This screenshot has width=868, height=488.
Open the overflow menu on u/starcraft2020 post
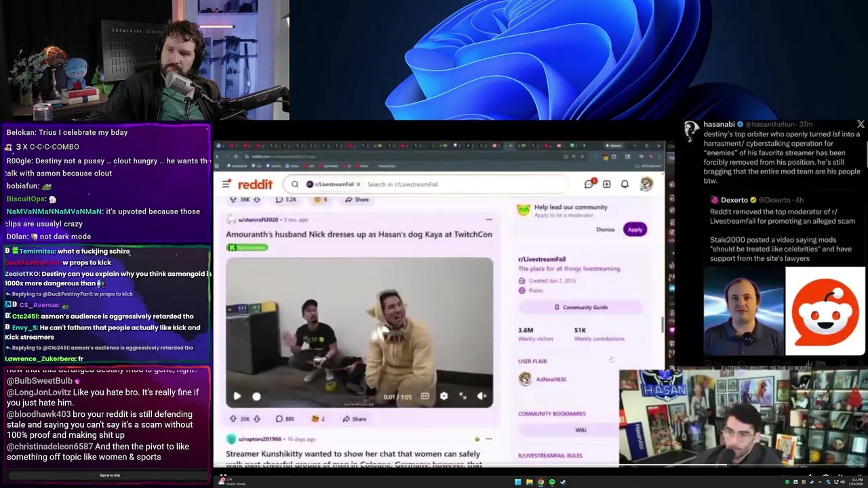488,220
